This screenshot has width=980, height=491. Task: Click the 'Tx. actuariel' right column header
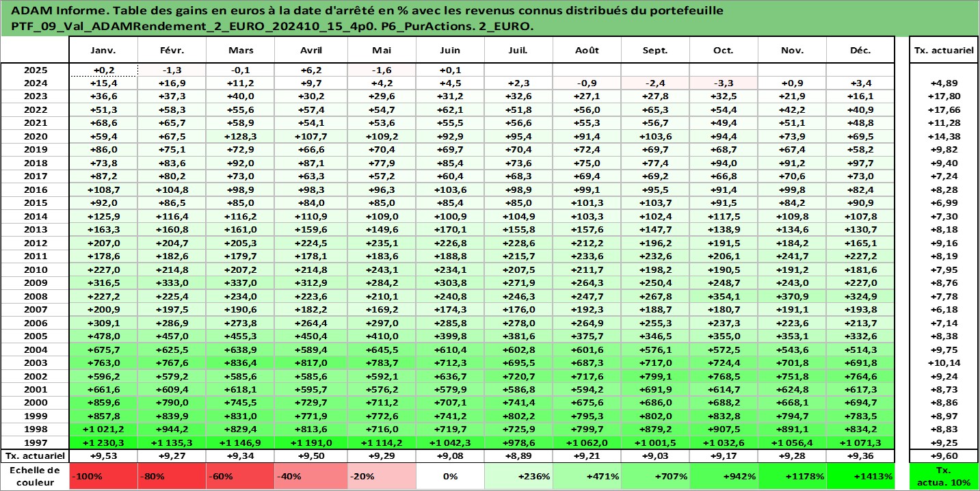(x=944, y=51)
